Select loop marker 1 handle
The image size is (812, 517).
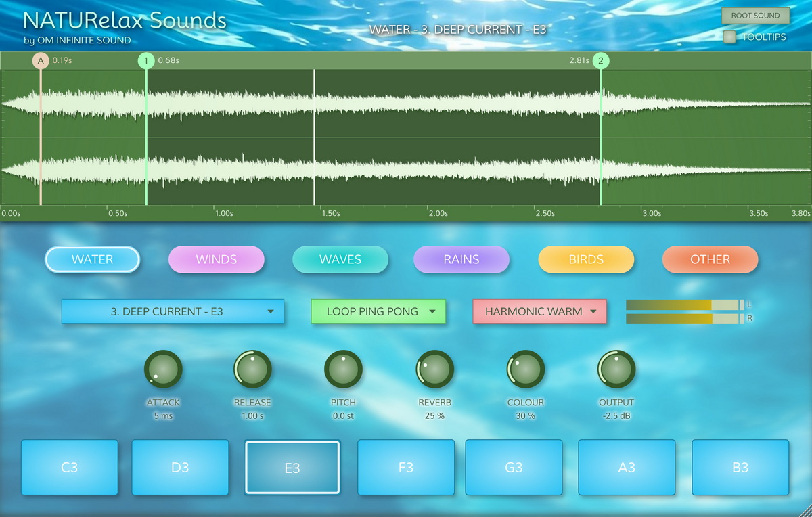146,61
